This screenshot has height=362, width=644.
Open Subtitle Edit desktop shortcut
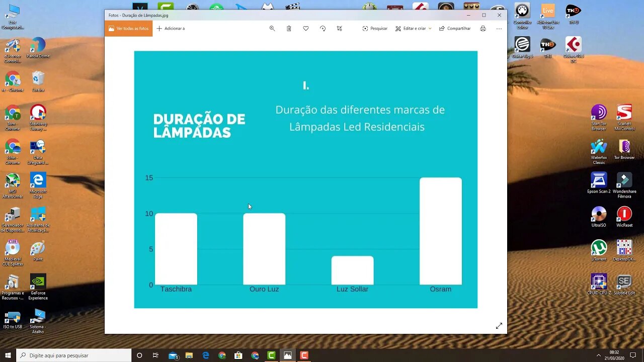pyautogui.click(x=624, y=285)
